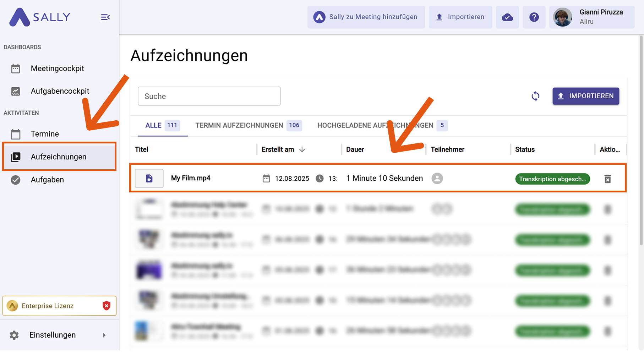Viewport: 644px width, 355px height.
Task: Delete the My Film.mp4 recording
Action: (x=607, y=179)
